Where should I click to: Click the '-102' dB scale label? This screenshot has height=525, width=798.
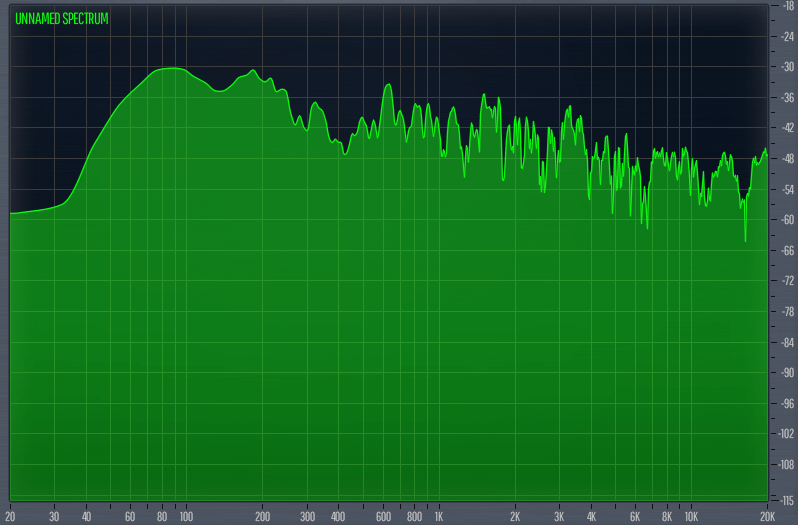pyautogui.click(x=787, y=434)
